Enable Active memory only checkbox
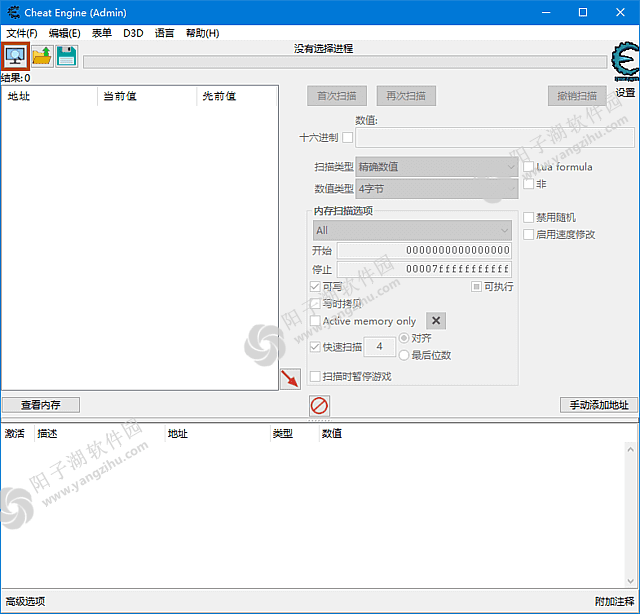 (315, 321)
